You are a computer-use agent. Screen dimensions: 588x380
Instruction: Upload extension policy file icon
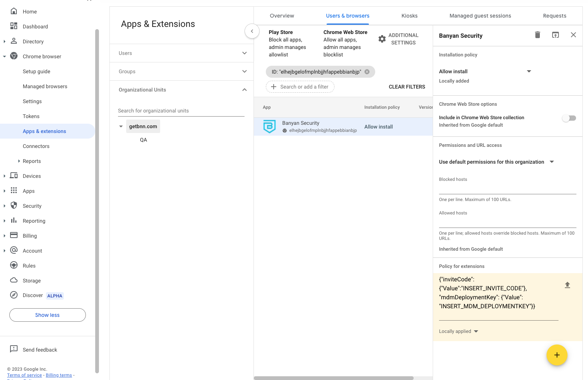tap(567, 285)
